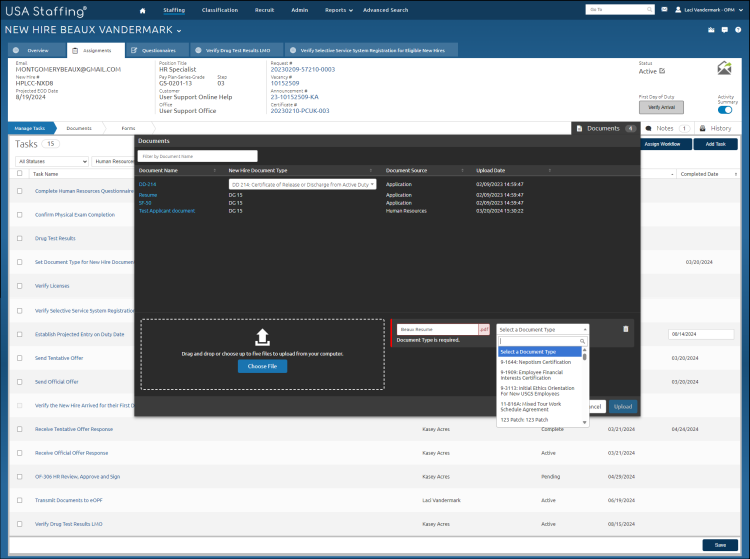Open the DD-214 document link
The height and width of the screenshot is (559, 750).
tap(147, 184)
